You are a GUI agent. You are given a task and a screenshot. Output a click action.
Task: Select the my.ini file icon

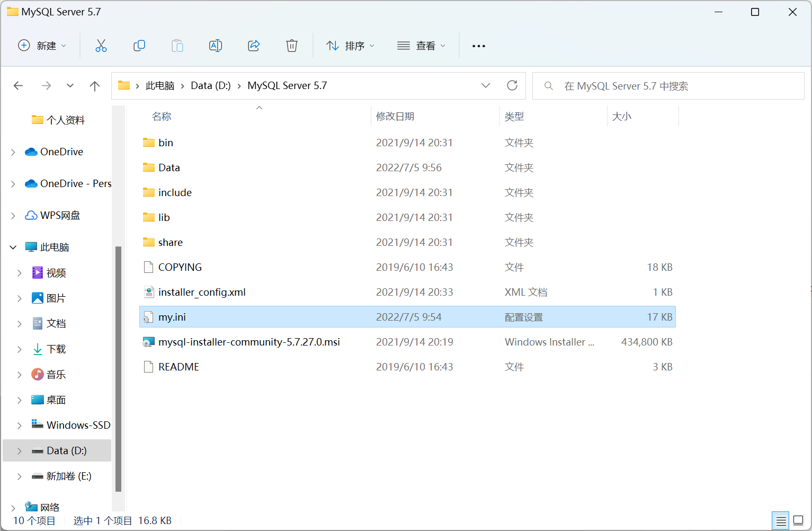tap(149, 317)
